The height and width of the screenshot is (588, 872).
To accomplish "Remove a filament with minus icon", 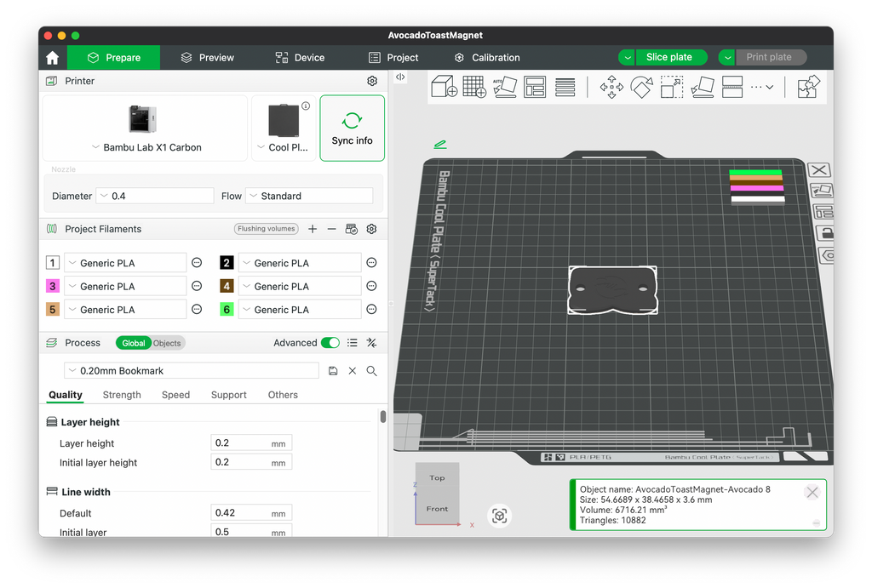I will click(x=331, y=229).
